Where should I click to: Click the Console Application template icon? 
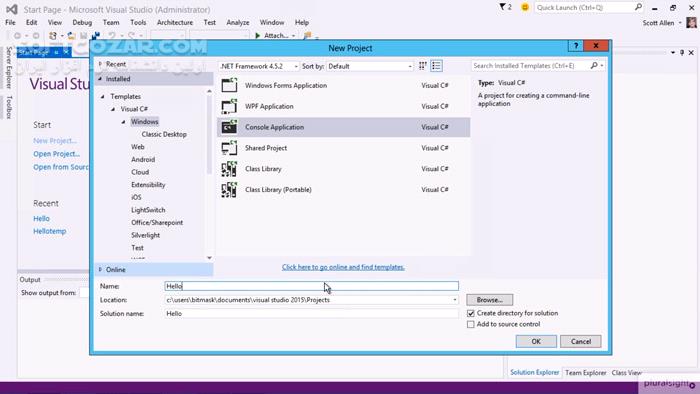click(x=229, y=127)
